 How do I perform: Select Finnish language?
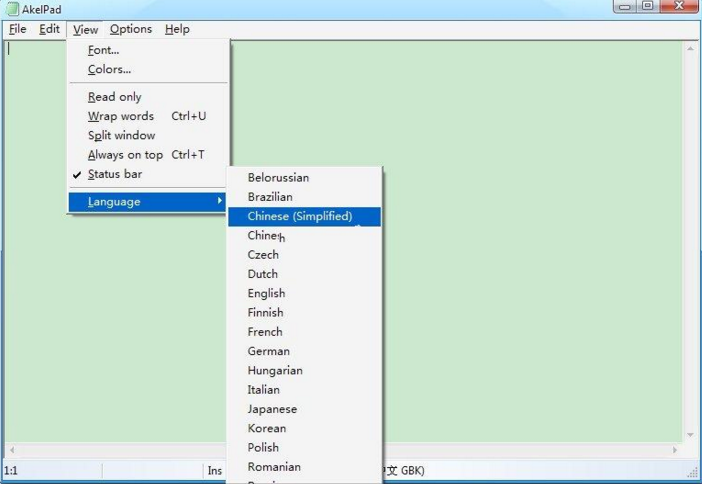304,313
